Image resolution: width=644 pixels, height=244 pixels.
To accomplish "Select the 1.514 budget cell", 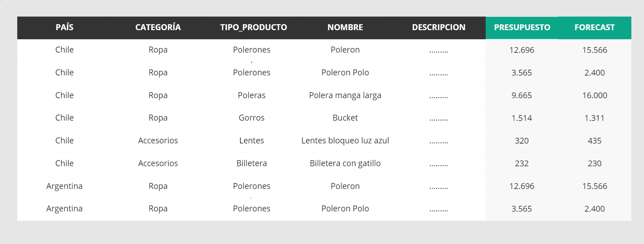I will [x=521, y=118].
